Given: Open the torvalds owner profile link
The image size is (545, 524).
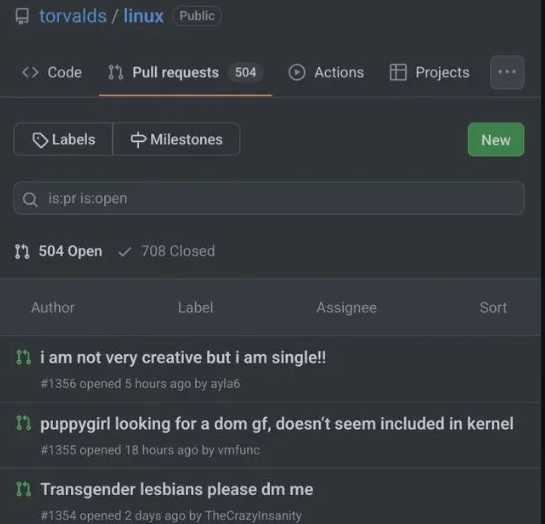Looking at the screenshot, I should 73,16.
